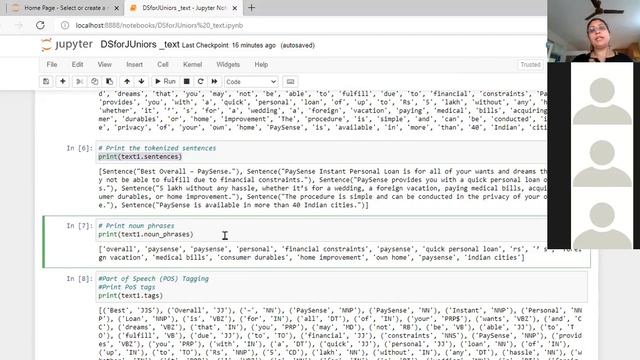This screenshot has width=640, height=360.
Task: Open the View menu
Action: pos(104,64)
